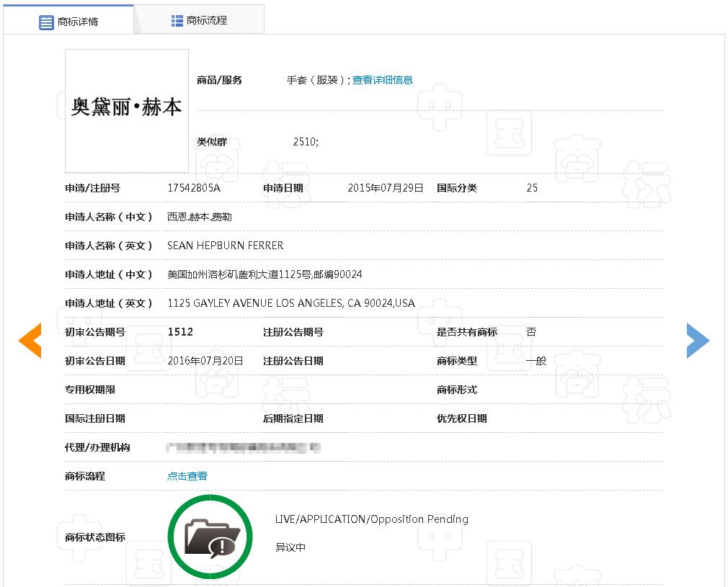
Task: Click the 点击查看 trademark process link
Action: [x=187, y=475]
